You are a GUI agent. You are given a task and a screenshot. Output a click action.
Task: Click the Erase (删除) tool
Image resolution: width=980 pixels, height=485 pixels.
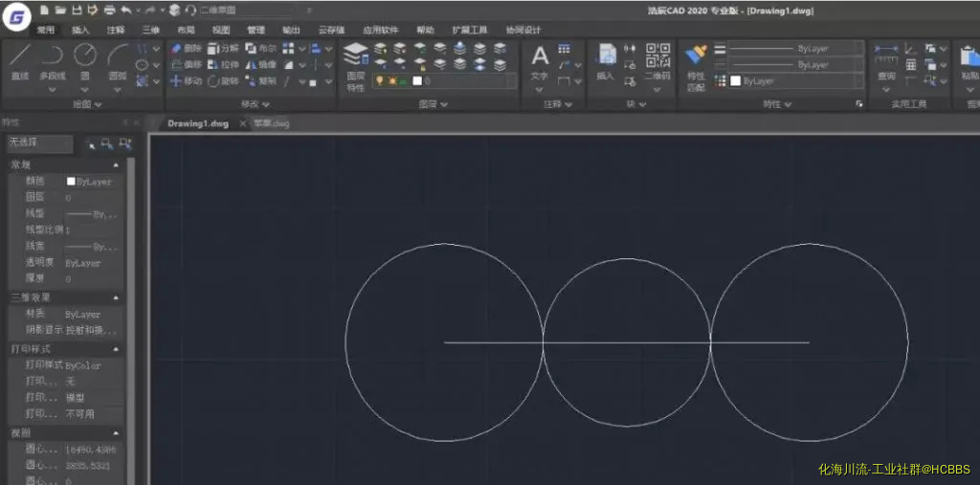[187, 48]
